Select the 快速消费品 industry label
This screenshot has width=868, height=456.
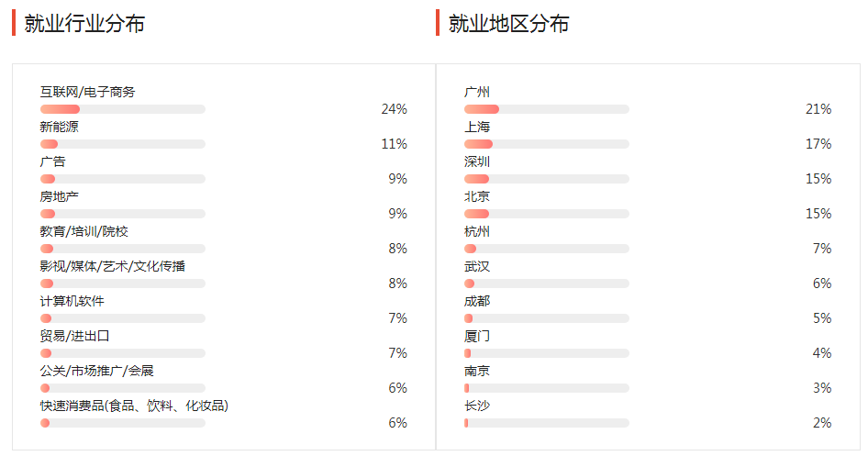pyautogui.click(x=134, y=406)
